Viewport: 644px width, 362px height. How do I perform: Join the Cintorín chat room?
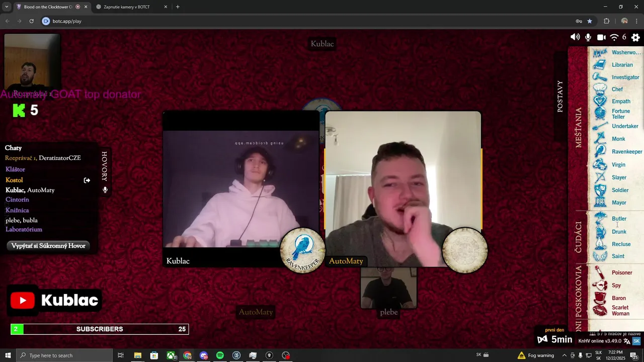pos(17,200)
